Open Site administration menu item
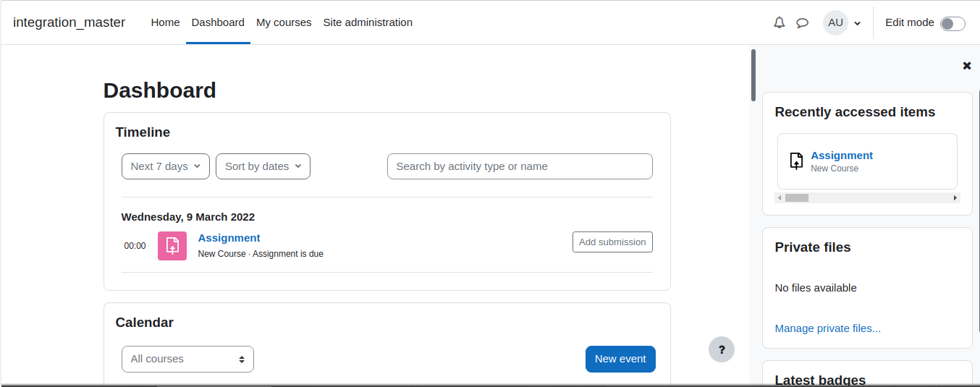This screenshot has height=387, width=980. coord(368,22)
